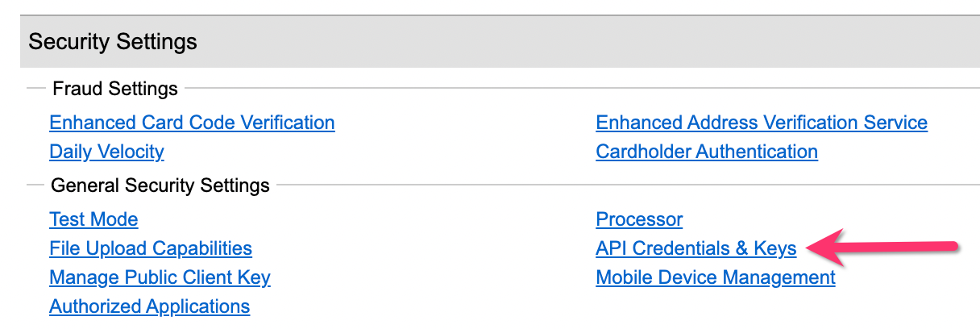Screen dimensions: 980x329
Task: Click the Fraud Settings section label
Action: (x=114, y=89)
